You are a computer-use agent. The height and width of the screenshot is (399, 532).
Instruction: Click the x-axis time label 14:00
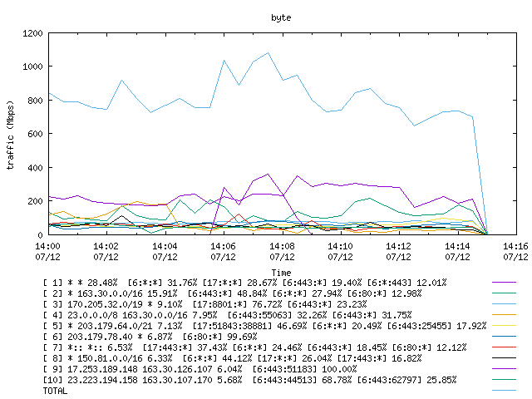coord(48,246)
